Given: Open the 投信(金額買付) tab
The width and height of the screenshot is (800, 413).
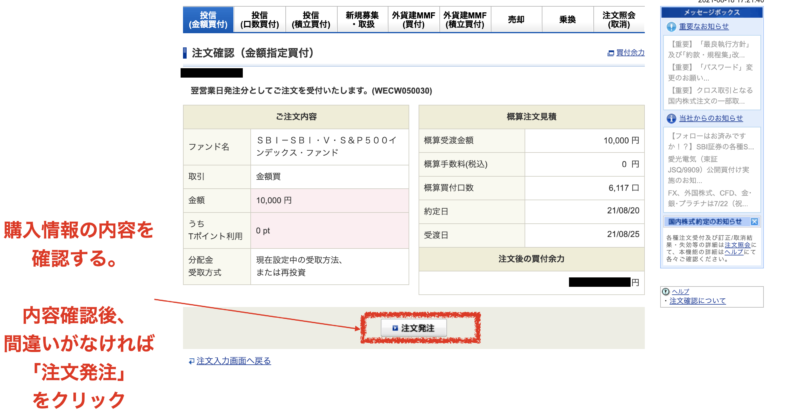Looking at the screenshot, I should pyautogui.click(x=208, y=19).
